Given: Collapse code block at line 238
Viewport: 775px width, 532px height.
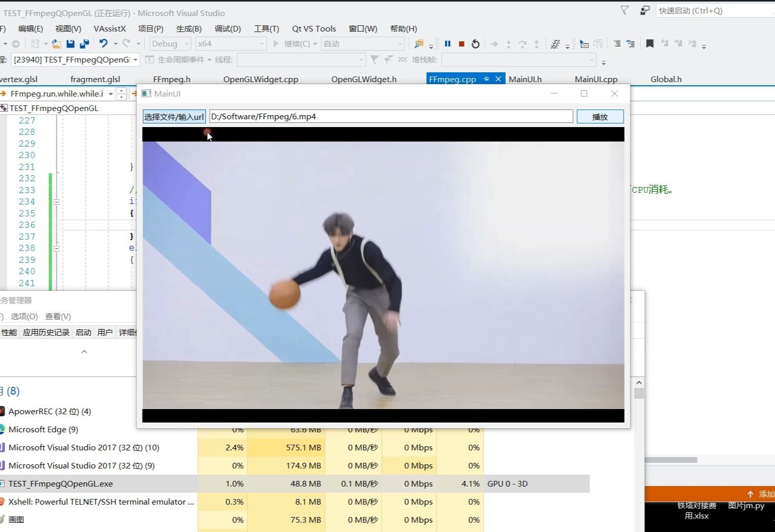Looking at the screenshot, I should point(56,248).
